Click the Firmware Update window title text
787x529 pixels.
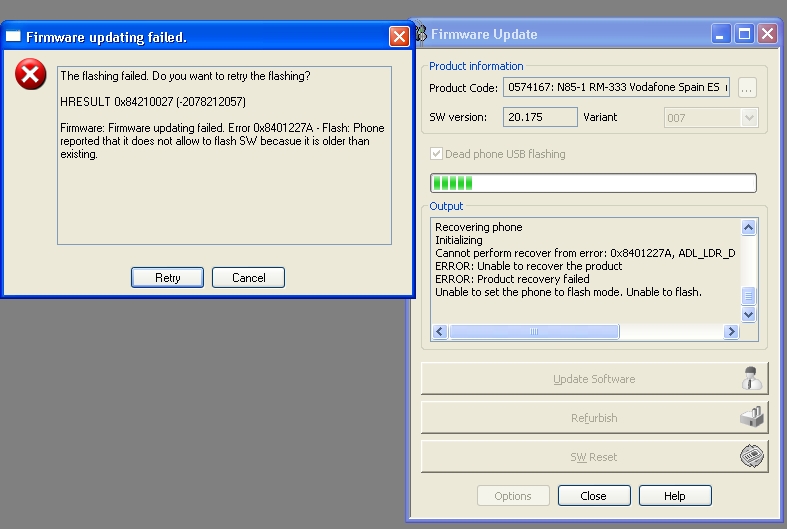click(484, 34)
